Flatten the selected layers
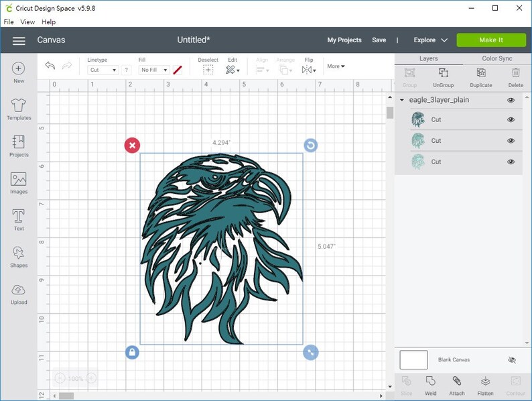This screenshot has height=401, width=532. [x=485, y=386]
